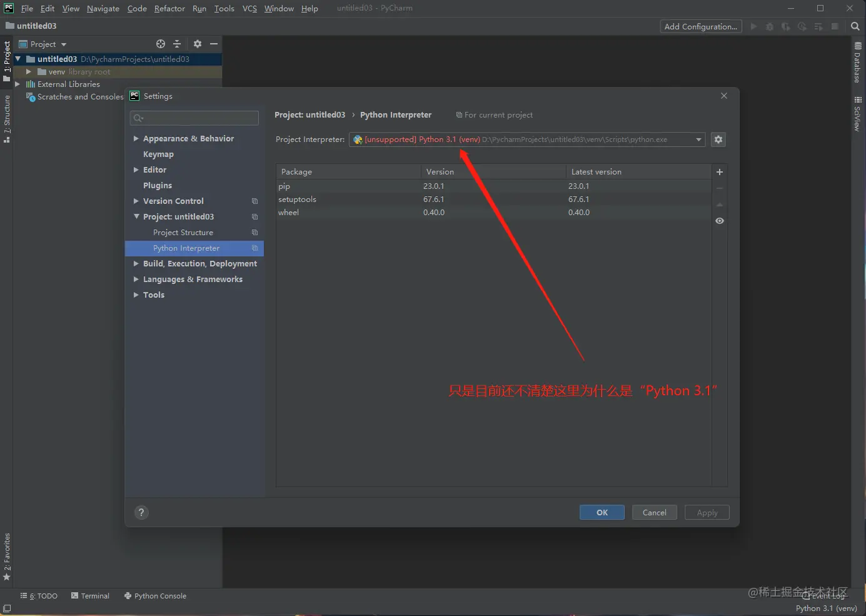The image size is (866, 616).
Task: Click the Debug bug icon in the toolbar
Action: [x=770, y=26]
